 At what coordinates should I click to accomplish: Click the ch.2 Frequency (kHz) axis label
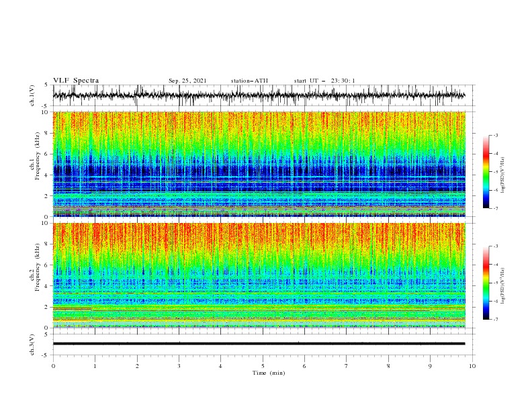click(35, 267)
